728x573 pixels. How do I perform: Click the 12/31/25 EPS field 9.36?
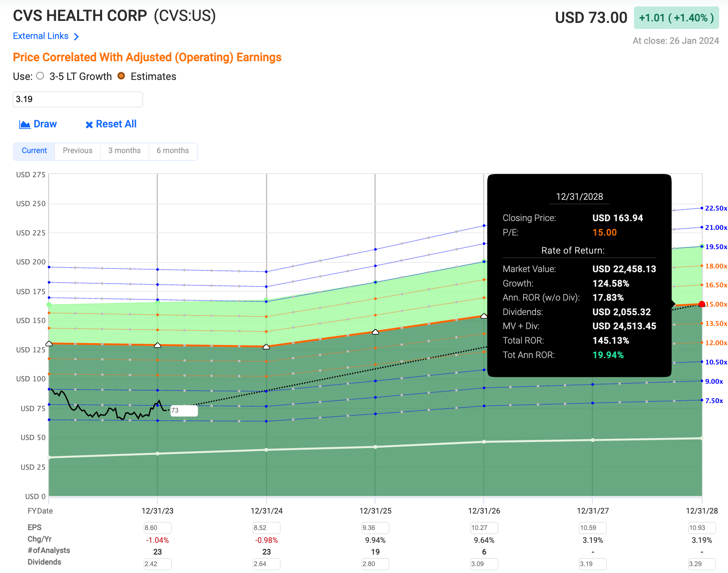tap(375, 528)
